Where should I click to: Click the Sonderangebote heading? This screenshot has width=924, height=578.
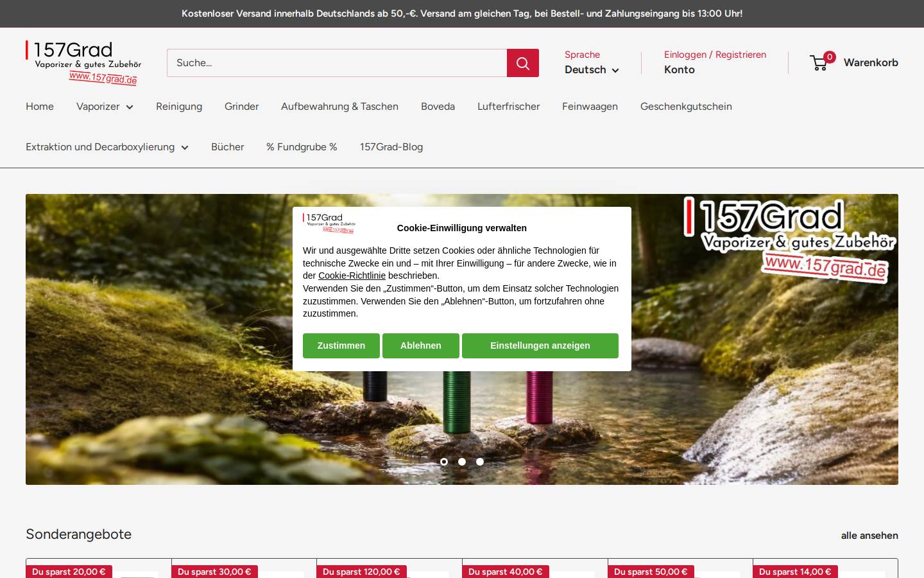tap(78, 534)
